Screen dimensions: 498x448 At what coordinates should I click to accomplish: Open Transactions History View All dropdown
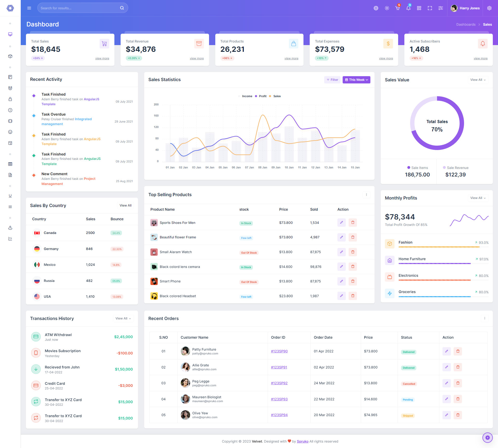click(x=123, y=318)
